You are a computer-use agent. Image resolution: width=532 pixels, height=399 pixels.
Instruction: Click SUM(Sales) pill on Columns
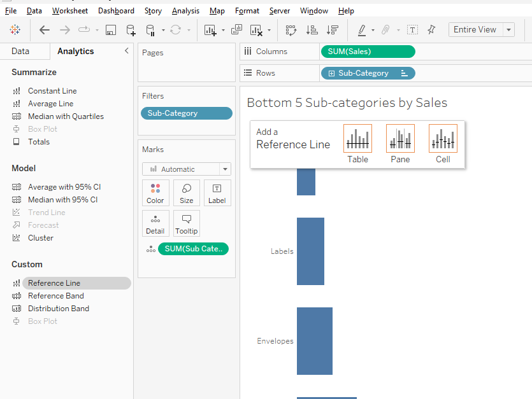368,52
